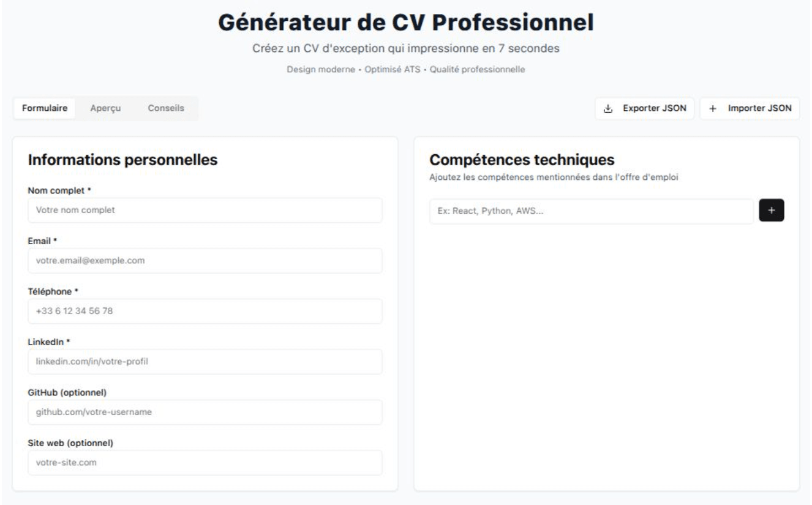Image resolution: width=812 pixels, height=505 pixels.
Task: Click the LinkedIn profile input field
Action: coord(205,362)
